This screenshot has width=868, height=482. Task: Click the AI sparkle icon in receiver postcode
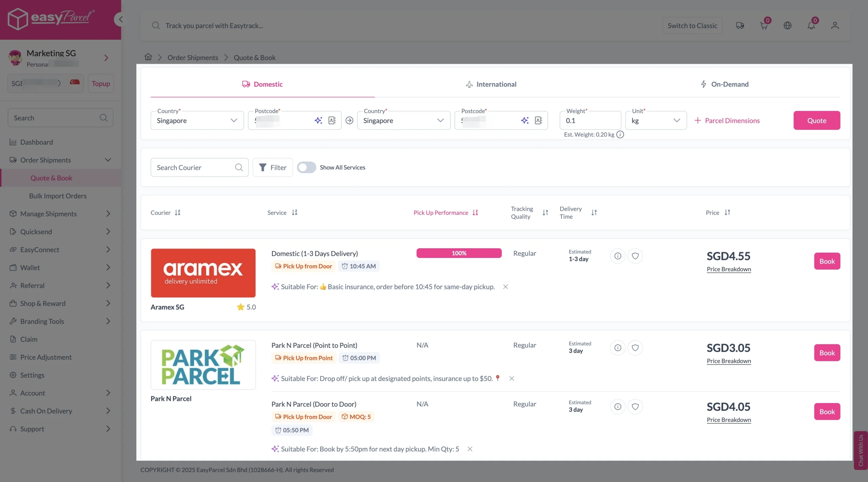[525, 120]
